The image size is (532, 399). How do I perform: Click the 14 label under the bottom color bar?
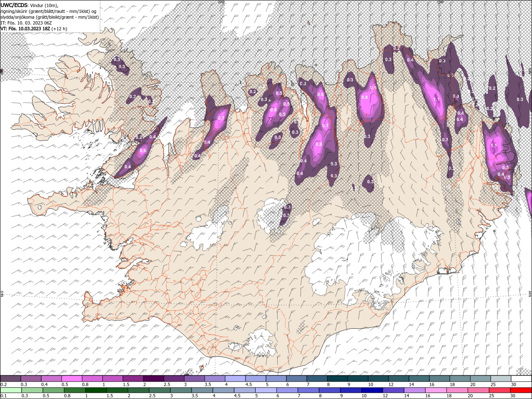click(x=406, y=396)
